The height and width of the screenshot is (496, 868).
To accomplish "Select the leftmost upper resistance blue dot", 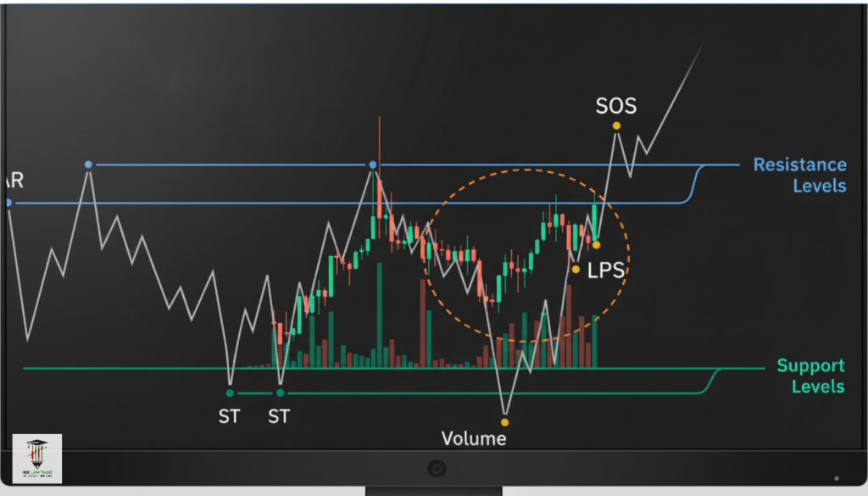I will [x=88, y=164].
